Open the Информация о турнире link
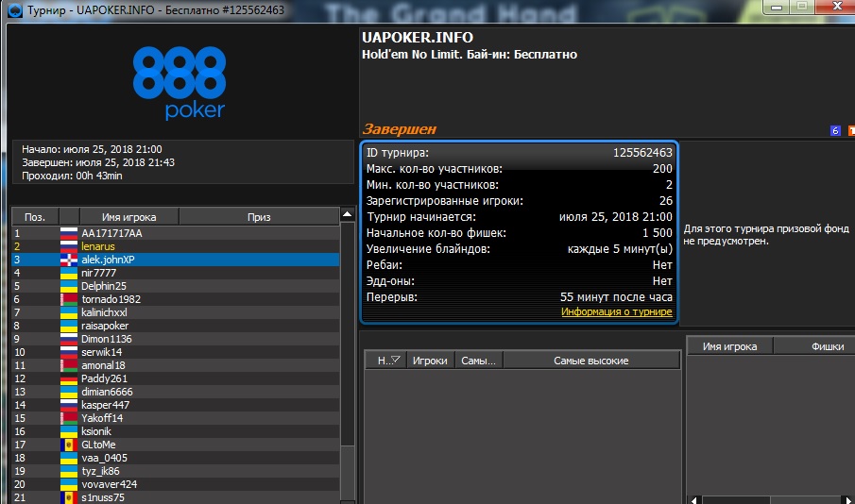Image resolution: width=855 pixels, height=504 pixels. coord(616,312)
